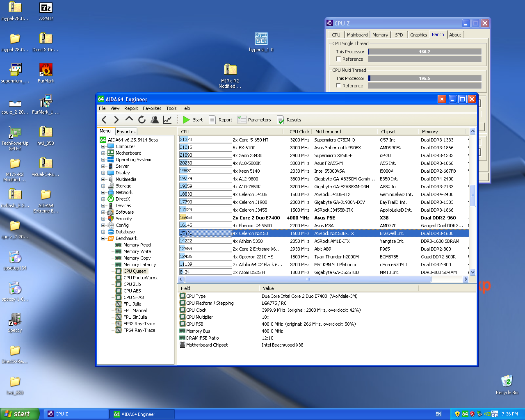This screenshot has height=420, width=525.
Task: Switch to Mainboard tab in CPU-Z
Action: (357, 35)
